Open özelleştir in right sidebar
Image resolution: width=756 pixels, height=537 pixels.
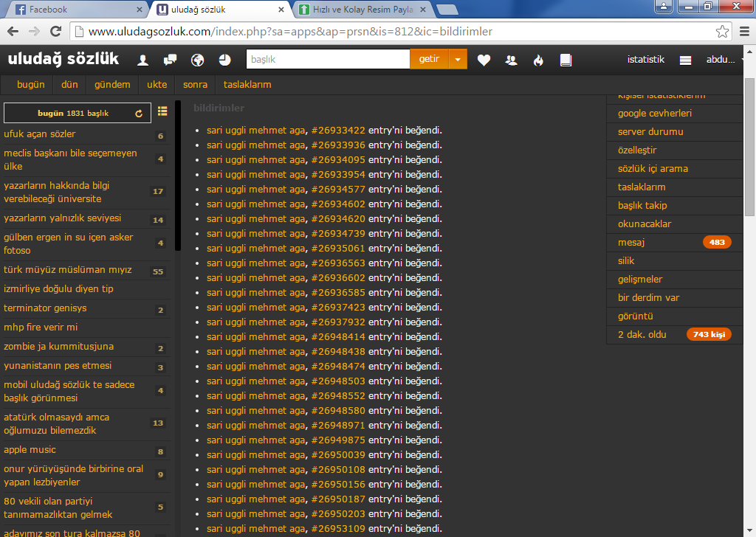(637, 150)
